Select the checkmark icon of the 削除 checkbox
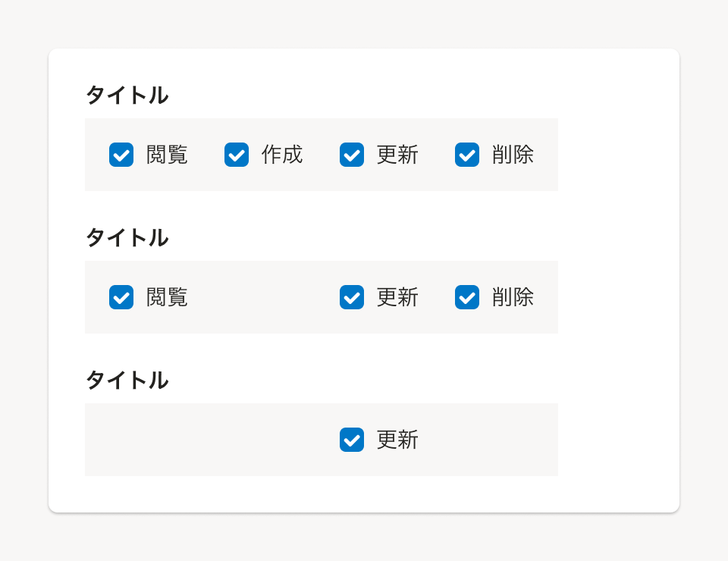The width and height of the screenshot is (728, 561). 467,155
